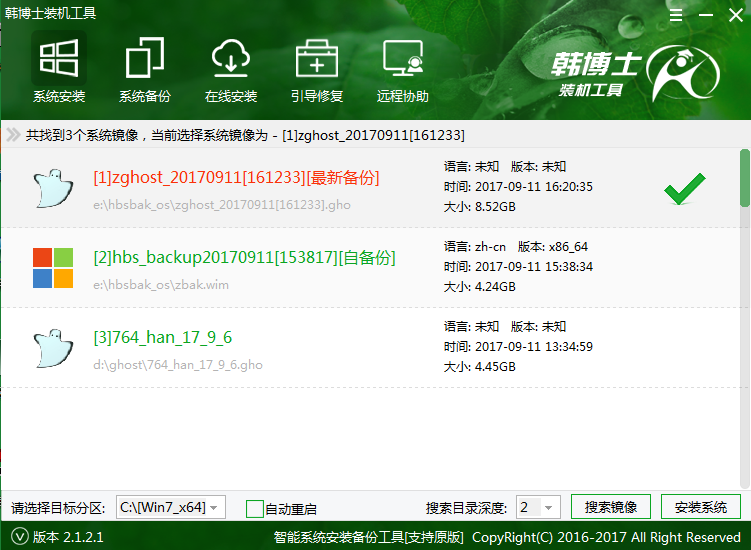The image size is (751, 550).
Task: Select the [3]764_han_17_9_6 image entry
Action: (162, 337)
